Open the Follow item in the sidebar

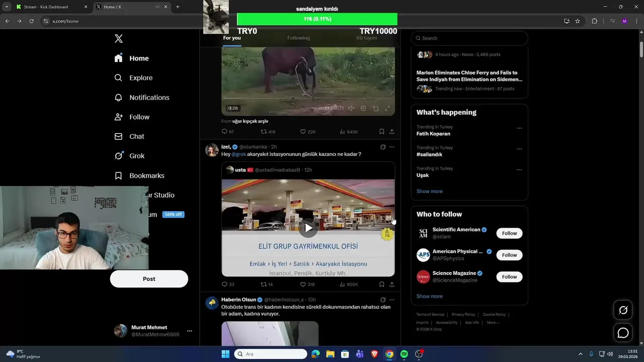coord(132,117)
